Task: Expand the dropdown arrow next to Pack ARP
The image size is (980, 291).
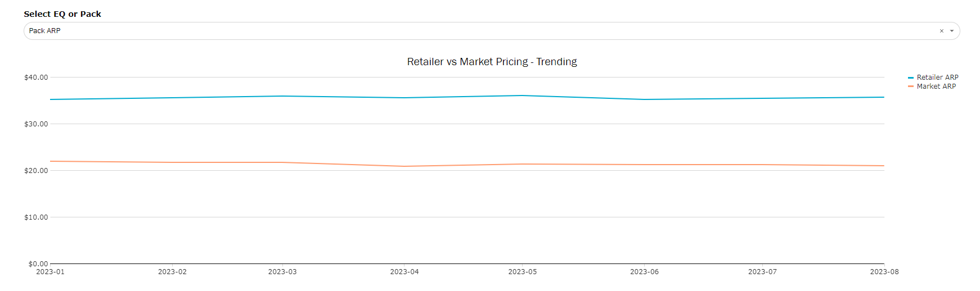Action: point(952,31)
